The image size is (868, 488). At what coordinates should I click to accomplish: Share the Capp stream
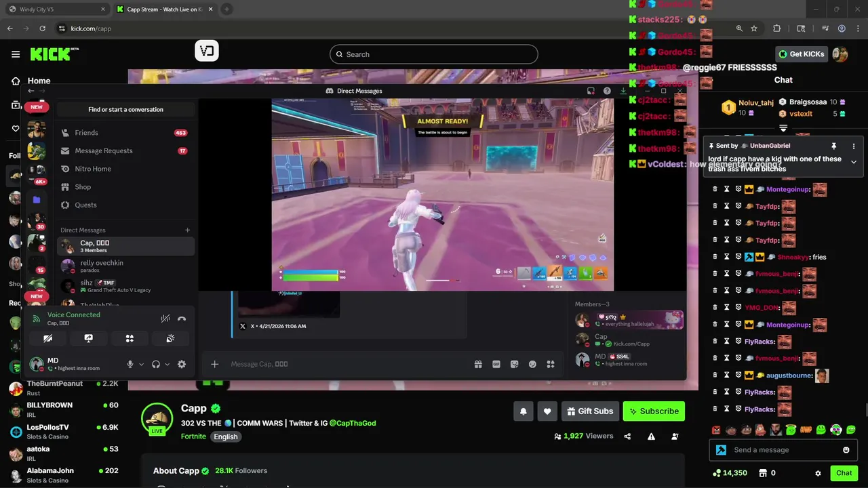[x=627, y=436]
